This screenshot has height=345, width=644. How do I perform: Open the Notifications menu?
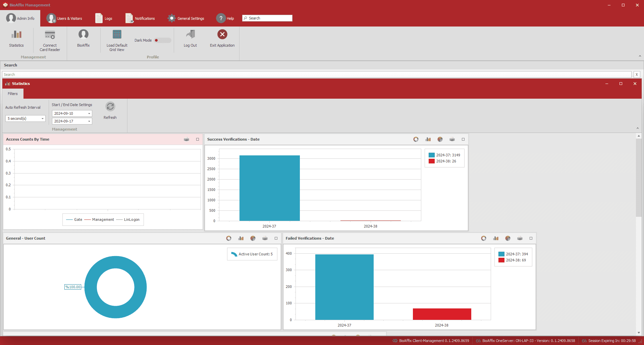pos(140,18)
